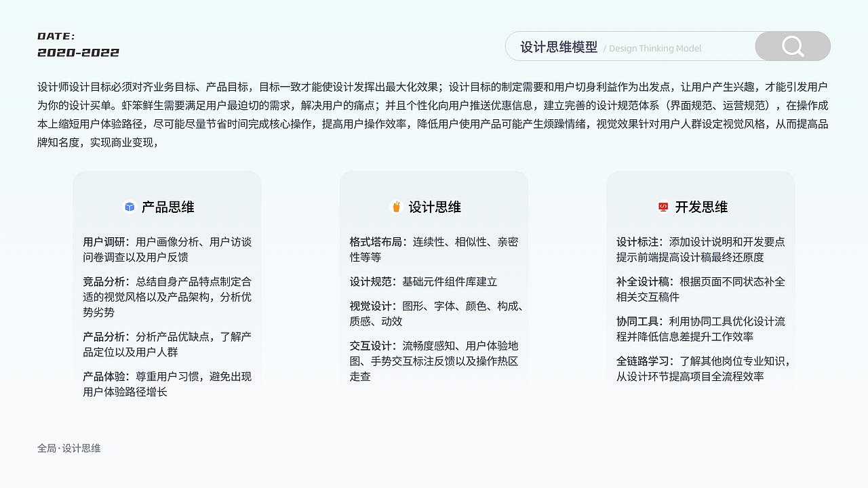Click the DATE: label
The image size is (868, 488).
click(x=56, y=37)
